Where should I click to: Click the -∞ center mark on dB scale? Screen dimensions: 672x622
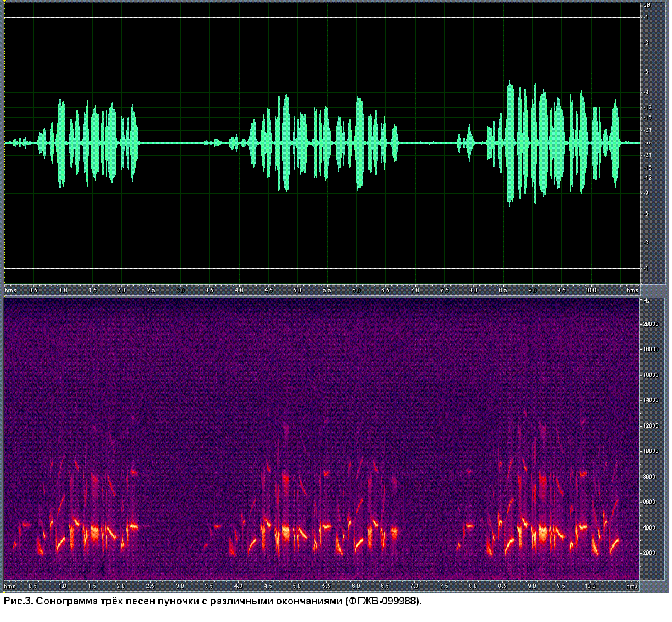tap(648, 143)
